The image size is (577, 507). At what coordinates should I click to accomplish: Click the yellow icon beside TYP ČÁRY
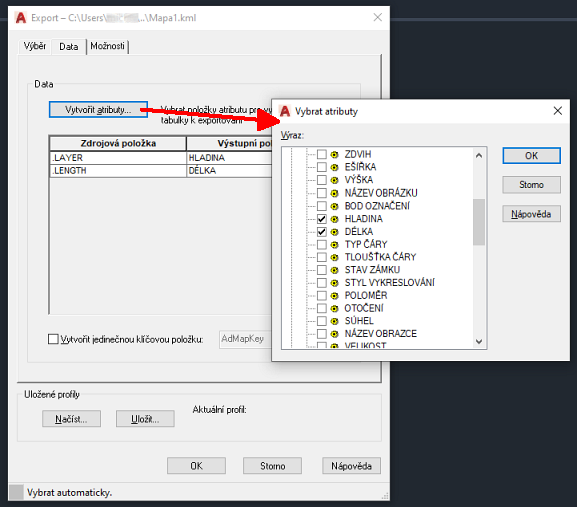(x=334, y=245)
